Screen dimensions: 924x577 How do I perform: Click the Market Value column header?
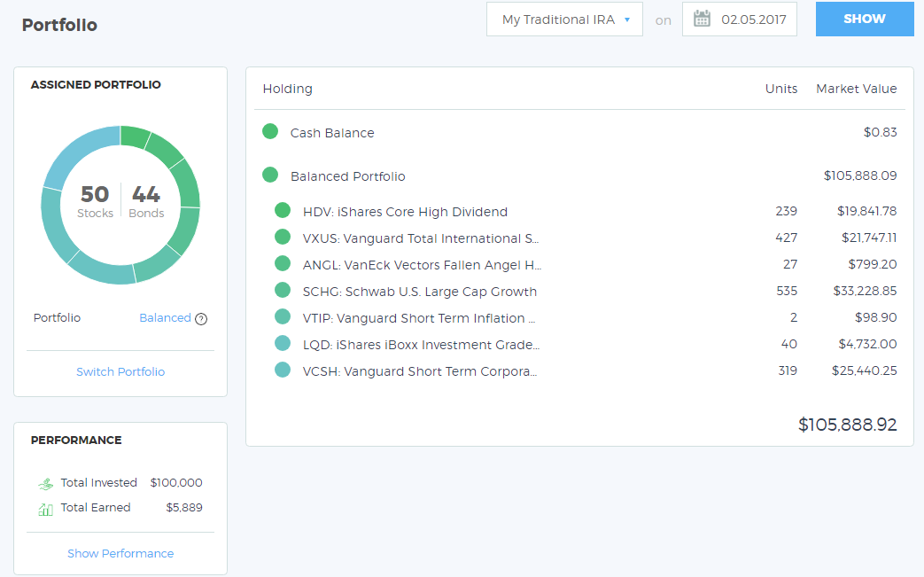tap(856, 89)
